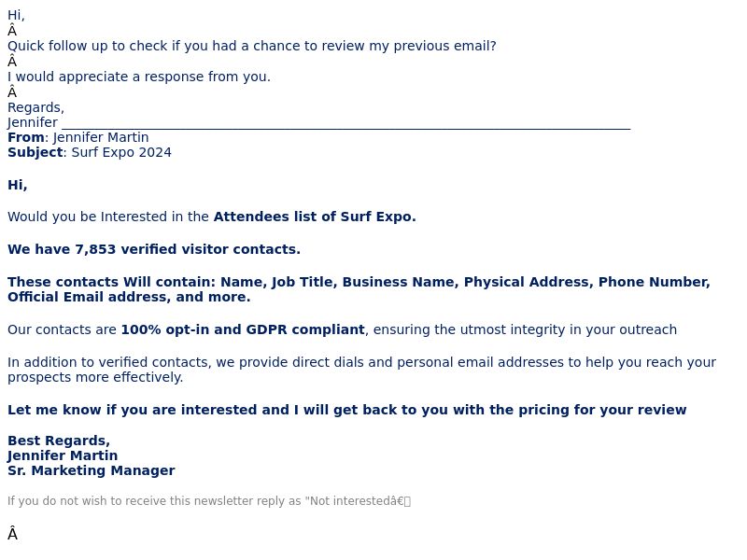Click the sender name 'Jennifer Martin' after From
This screenshot has height=560, width=747.
pyautogui.click(x=101, y=137)
